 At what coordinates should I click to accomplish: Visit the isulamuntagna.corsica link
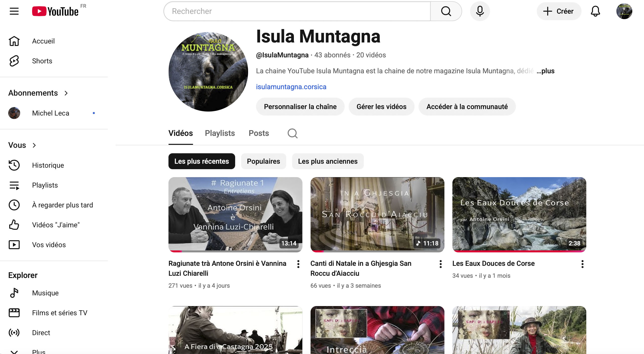(x=291, y=86)
